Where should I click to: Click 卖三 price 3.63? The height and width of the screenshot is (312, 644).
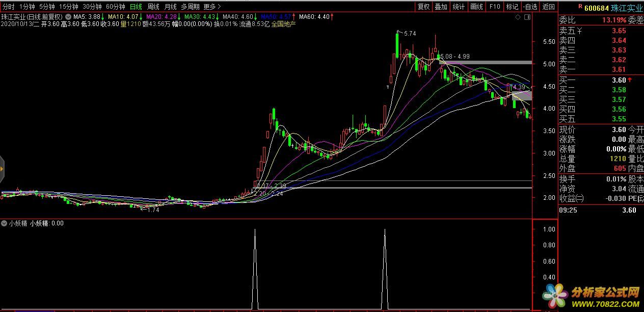tap(619, 50)
